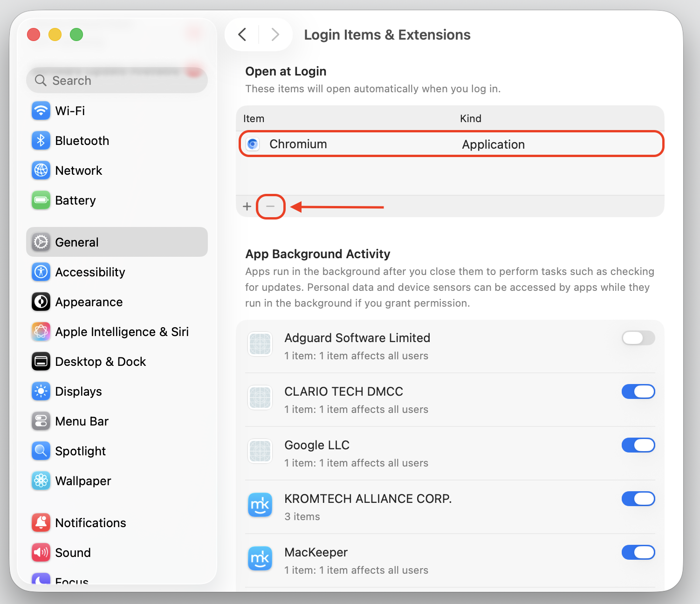Select Apple Intelligence & Siri in sidebar

tap(117, 332)
